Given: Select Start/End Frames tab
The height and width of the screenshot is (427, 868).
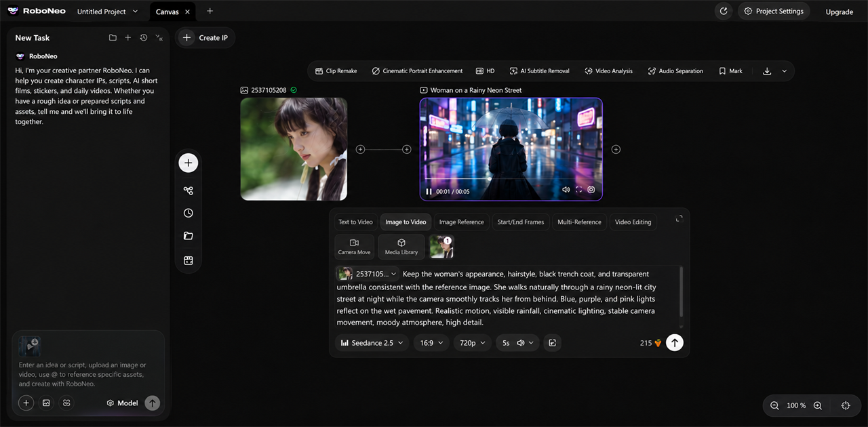Looking at the screenshot, I should tap(520, 222).
